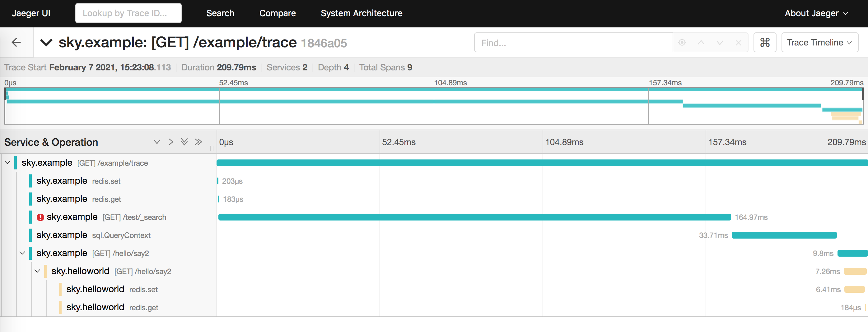This screenshot has height=332, width=868.
Task: Collapse the sky.example [GET] /example/trace span
Action: click(7, 163)
